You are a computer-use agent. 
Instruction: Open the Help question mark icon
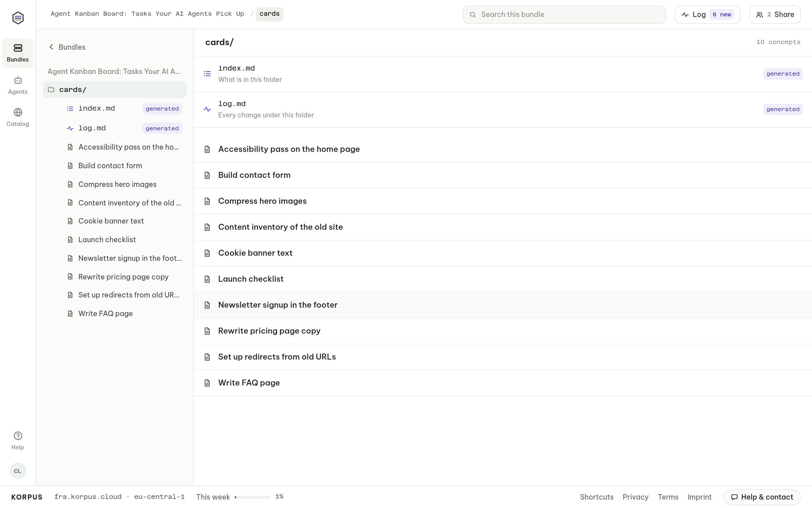[18, 436]
